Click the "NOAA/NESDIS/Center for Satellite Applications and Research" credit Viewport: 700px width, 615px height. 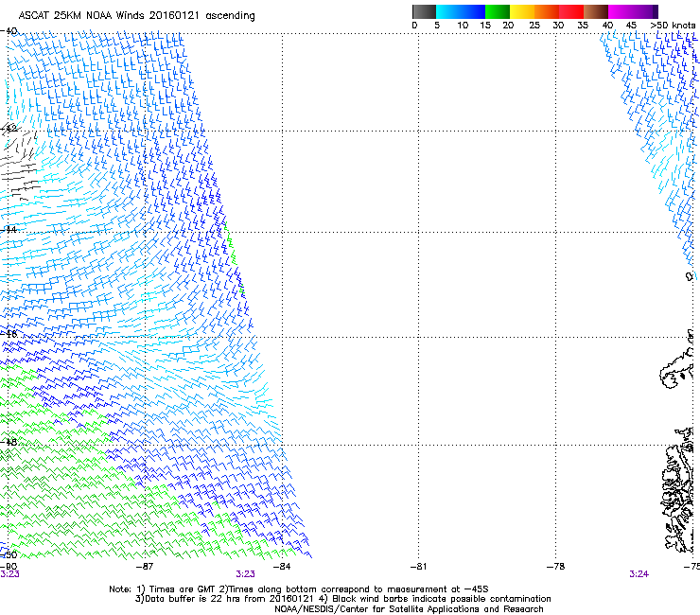pyautogui.click(x=409, y=609)
